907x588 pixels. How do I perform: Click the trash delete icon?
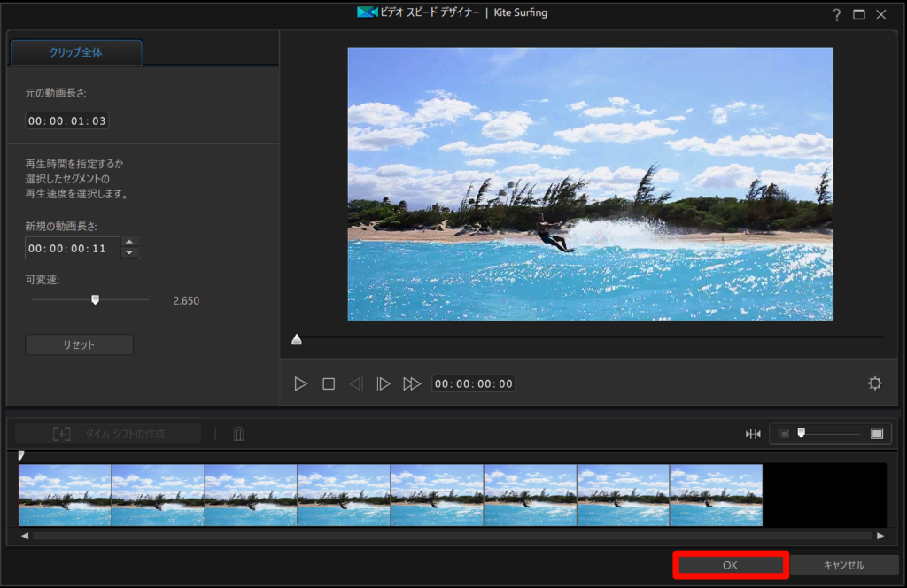pyautogui.click(x=238, y=433)
